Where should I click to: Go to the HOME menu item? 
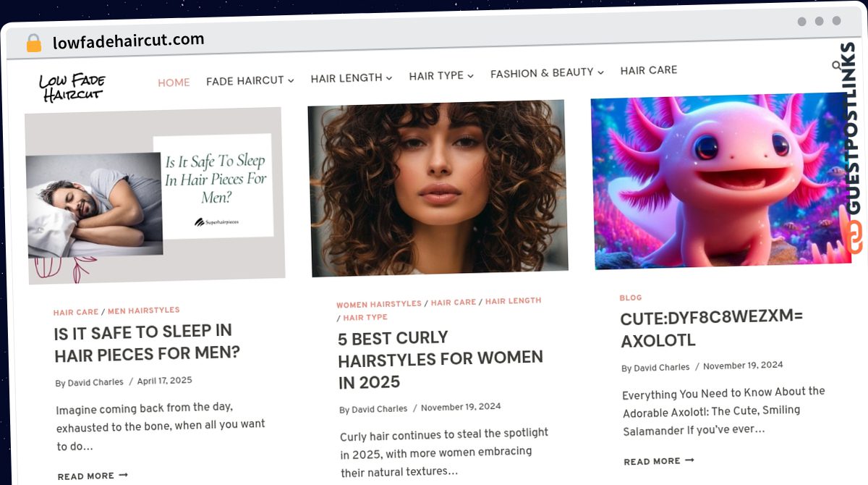pyautogui.click(x=174, y=83)
